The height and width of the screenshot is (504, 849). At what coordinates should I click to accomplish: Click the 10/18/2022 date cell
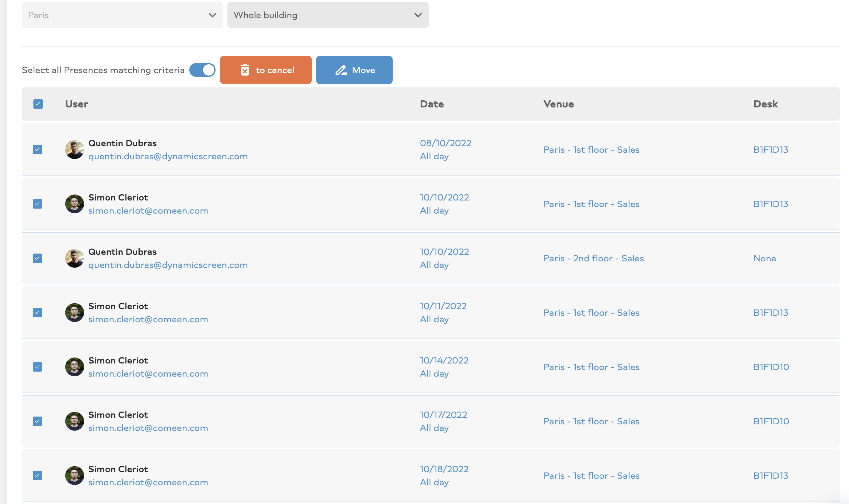pyautogui.click(x=444, y=469)
